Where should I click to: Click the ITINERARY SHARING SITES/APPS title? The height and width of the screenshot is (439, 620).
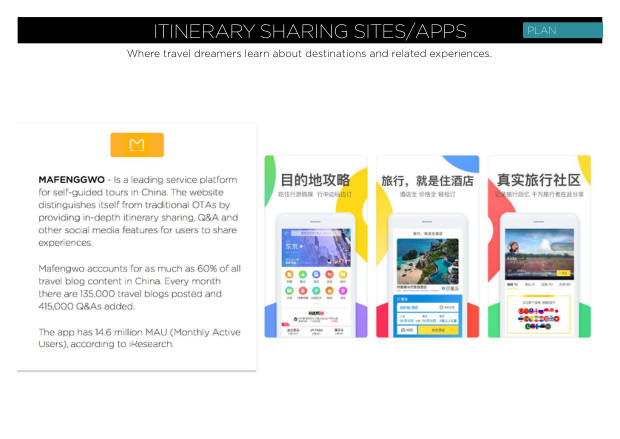click(310, 31)
